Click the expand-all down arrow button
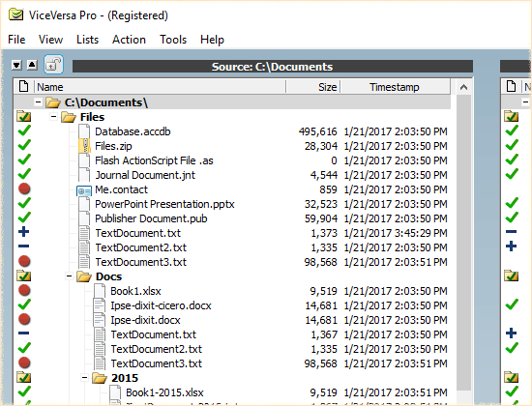Image resolution: width=532 pixels, height=406 pixels. (x=16, y=65)
